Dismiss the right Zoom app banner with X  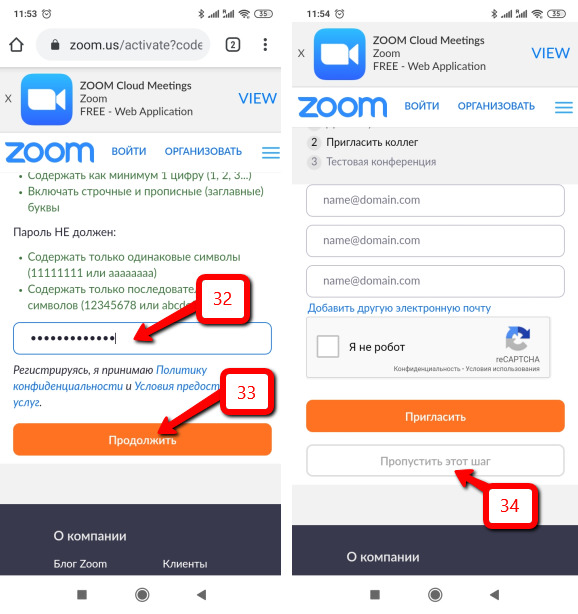click(301, 53)
